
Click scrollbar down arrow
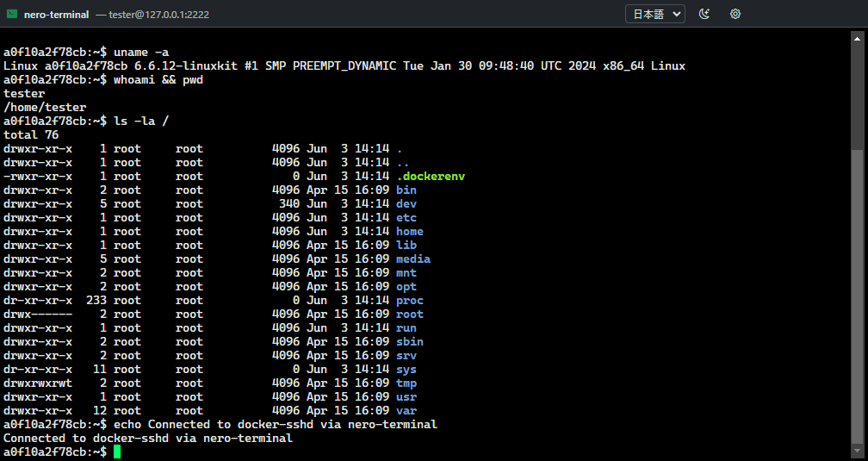tap(858, 451)
